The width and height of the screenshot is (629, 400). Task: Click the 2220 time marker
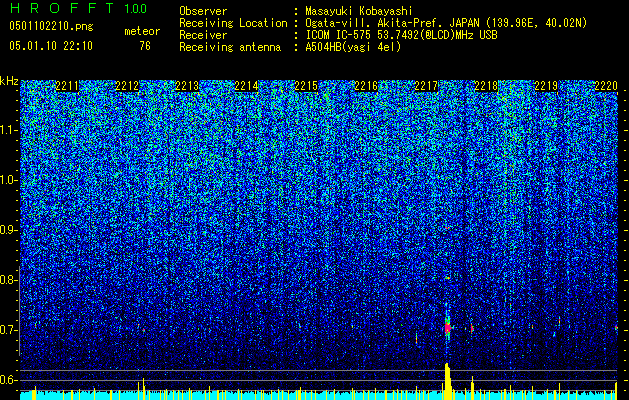coord(606,86)
